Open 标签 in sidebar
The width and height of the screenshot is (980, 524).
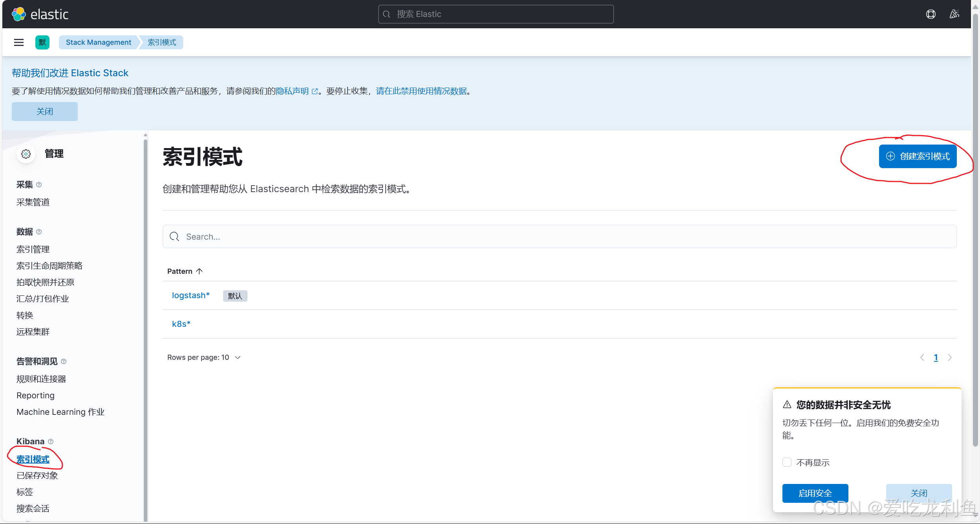(25, 492)
